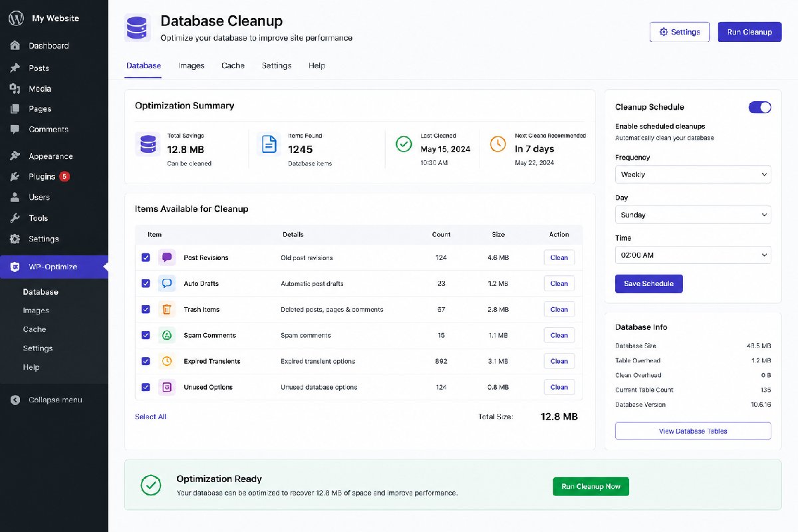This screenshot has height=532, width=798.
Task: Clean the Trash Items row
Action: point(559,310)
